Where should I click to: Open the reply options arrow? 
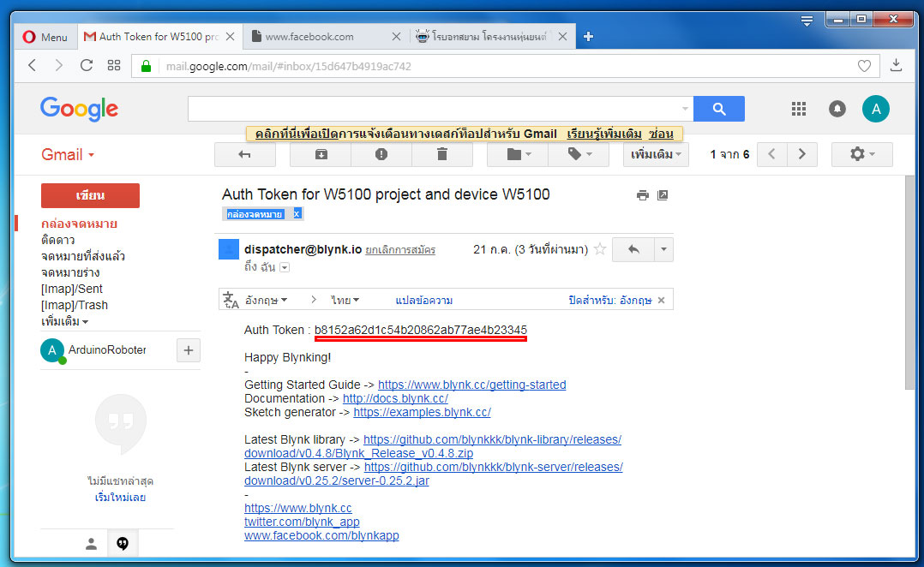tap(663, 249)
